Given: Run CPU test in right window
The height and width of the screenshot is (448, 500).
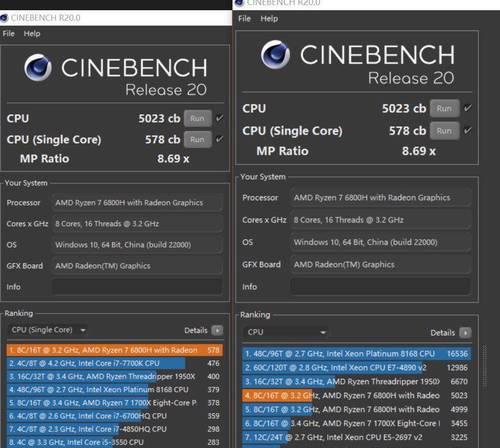Looking at the screenshot, I should click(444, 108).
